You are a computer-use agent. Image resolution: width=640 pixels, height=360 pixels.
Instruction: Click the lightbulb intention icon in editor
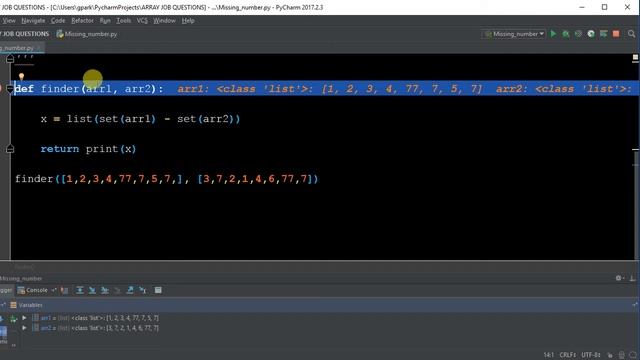(x=21, y=76)
